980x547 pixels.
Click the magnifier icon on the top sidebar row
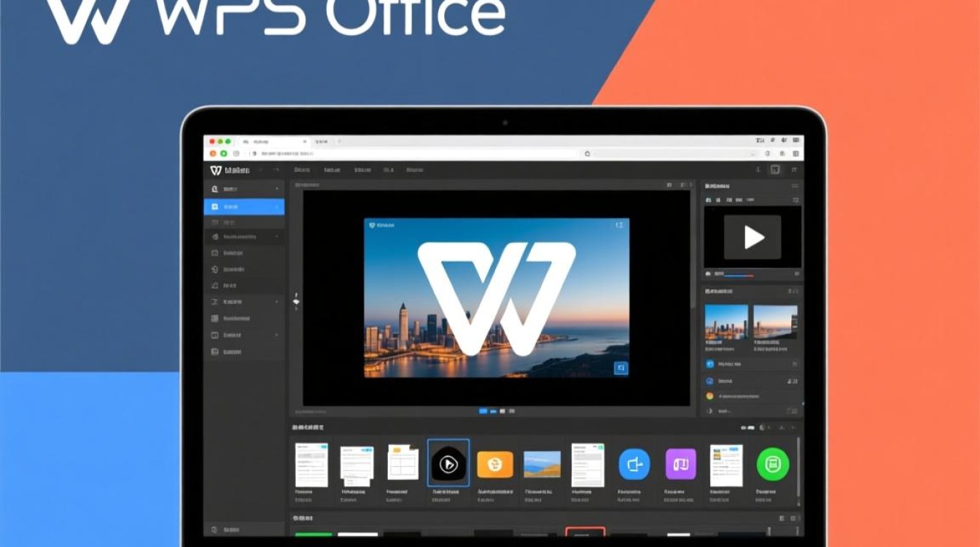(x=214, y=189)
